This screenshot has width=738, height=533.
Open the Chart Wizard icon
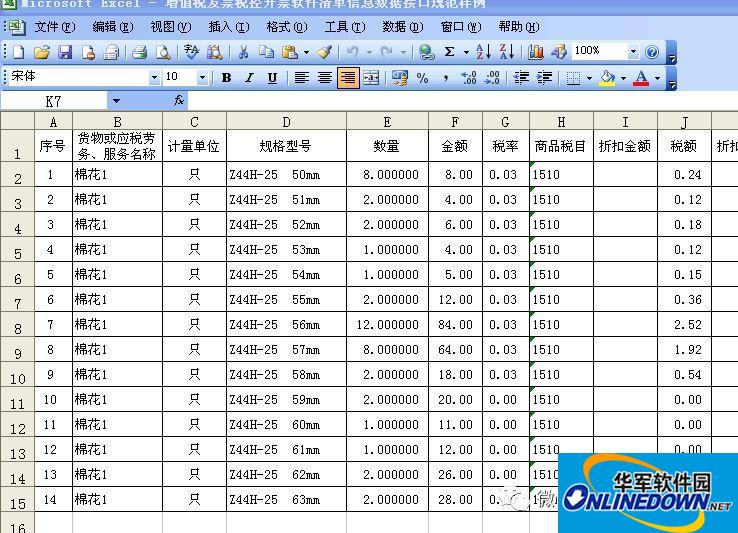(x=536, y=52)
